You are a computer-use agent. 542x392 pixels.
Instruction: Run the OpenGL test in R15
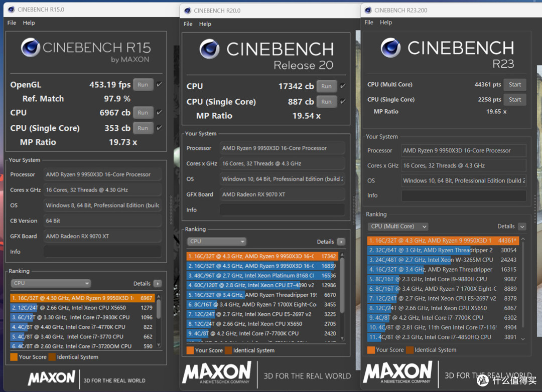point(143,85)
